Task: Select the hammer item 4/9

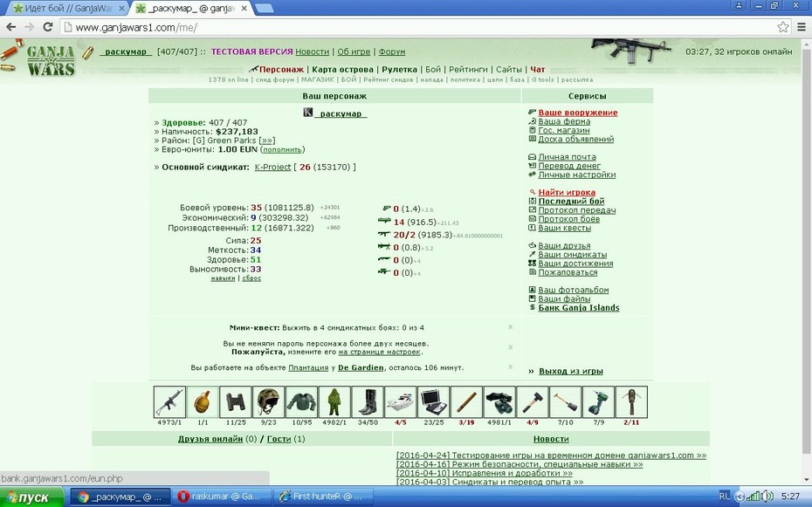Action: pyautogui.click(x=533, y=402)
